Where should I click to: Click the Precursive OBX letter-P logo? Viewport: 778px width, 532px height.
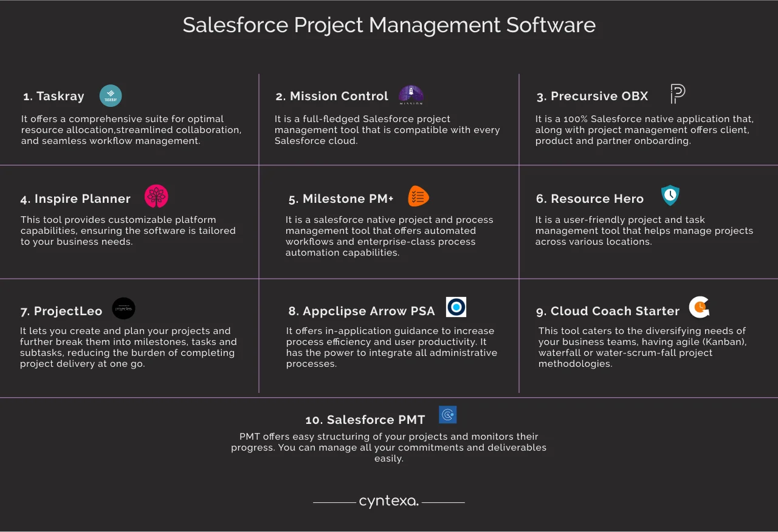point(676,94)
